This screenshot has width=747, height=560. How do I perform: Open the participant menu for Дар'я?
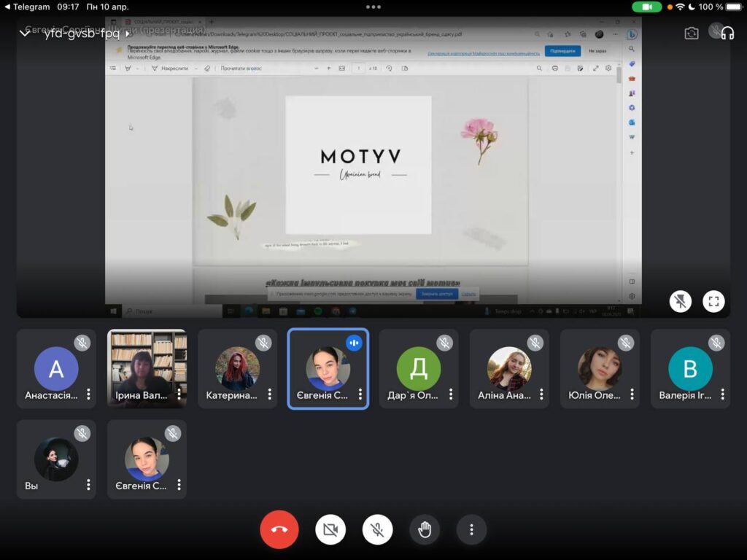451,394
